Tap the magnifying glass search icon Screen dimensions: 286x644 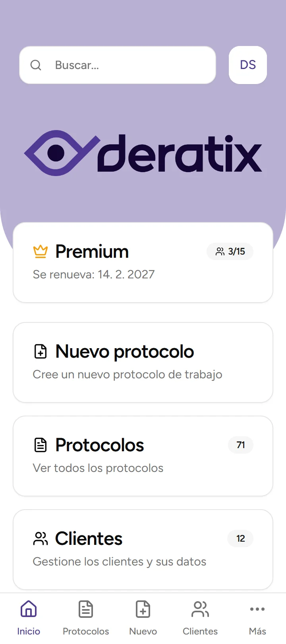coord(36,65)
